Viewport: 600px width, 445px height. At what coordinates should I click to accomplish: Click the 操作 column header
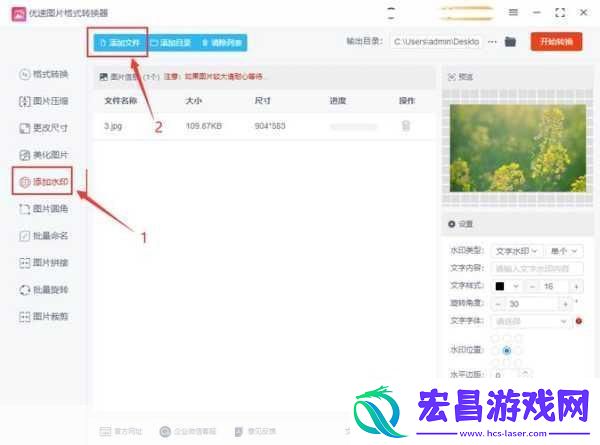coord(406,101)
